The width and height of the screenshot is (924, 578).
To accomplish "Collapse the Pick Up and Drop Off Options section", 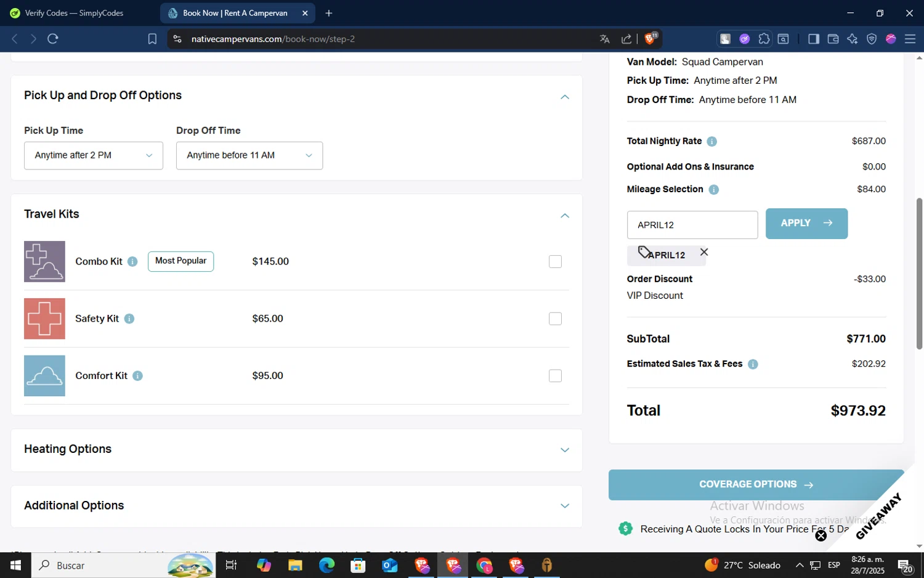I will (x=565, y=97).
